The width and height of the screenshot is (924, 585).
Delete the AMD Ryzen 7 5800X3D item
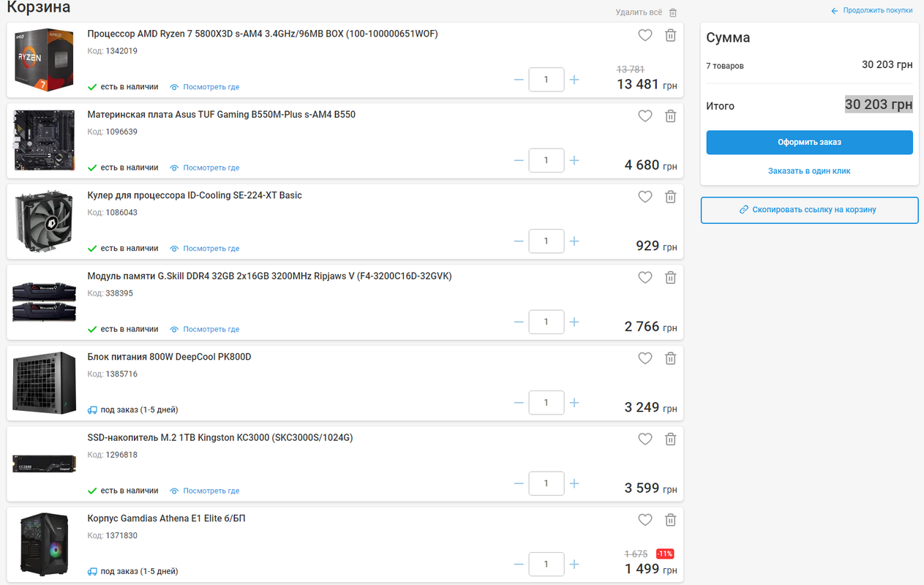coord(670,35)
